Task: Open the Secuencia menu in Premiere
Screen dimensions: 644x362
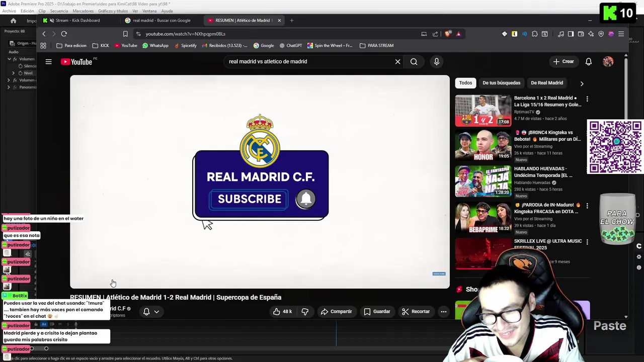Action: (x=59, y=11)
